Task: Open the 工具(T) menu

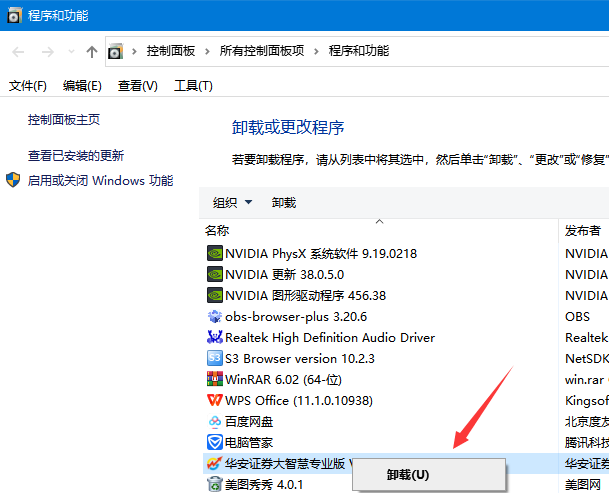Action: point(193,85)
